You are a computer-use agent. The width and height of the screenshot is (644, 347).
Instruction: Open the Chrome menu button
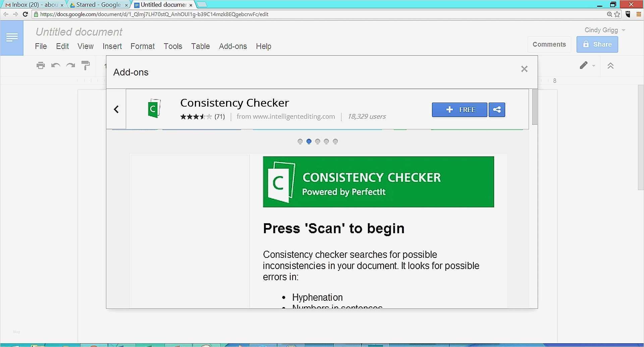pos(639,14)
